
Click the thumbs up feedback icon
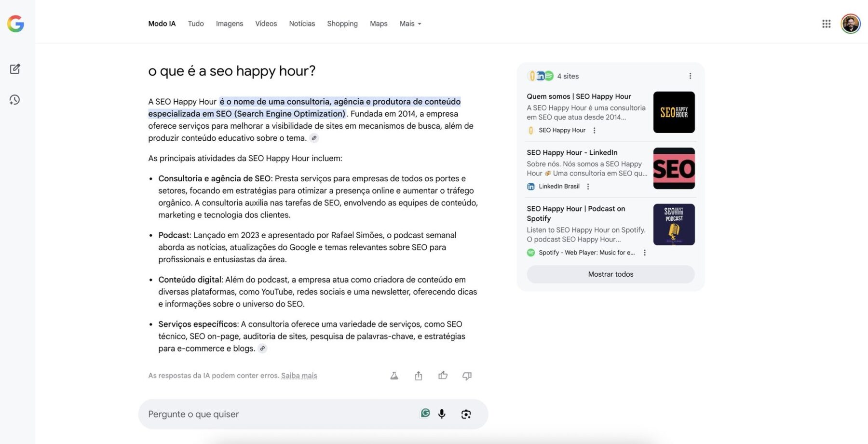click(443, 376)
